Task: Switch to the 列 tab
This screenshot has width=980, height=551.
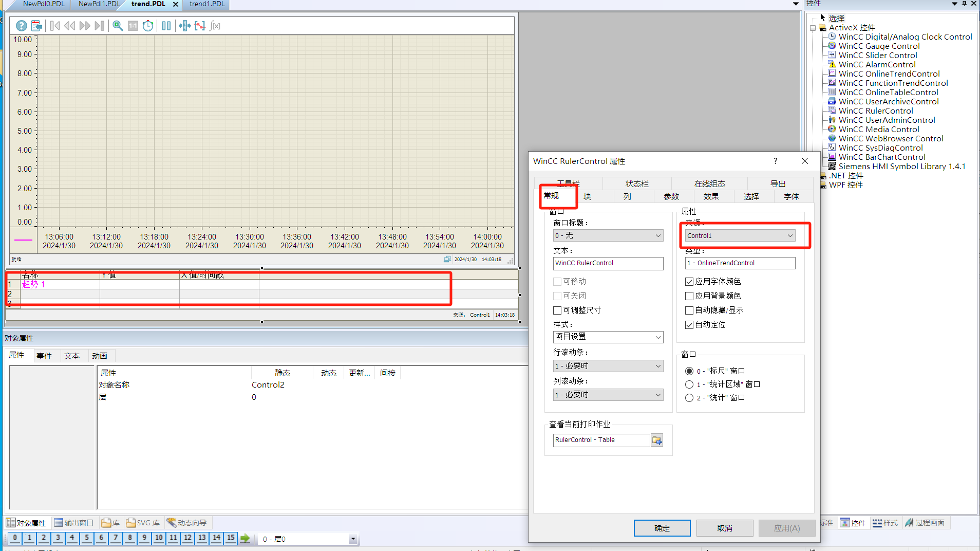Action: coord(627,197)
